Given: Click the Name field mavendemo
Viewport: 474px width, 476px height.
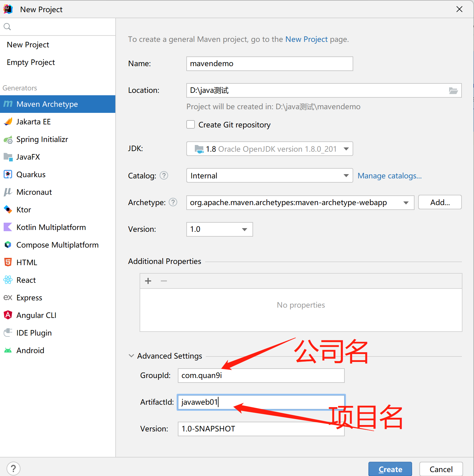Looking at the screenshot, I should [270, 64].
